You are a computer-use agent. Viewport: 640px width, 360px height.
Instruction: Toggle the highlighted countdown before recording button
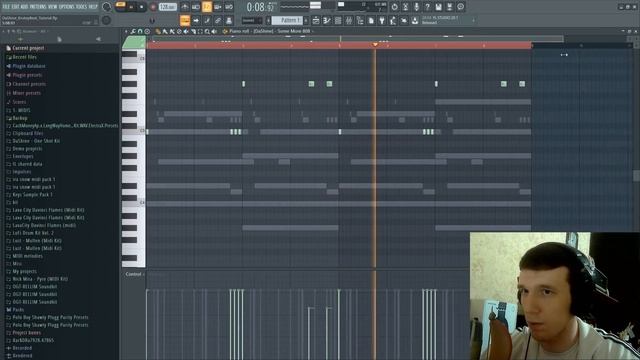pos(207,7)
